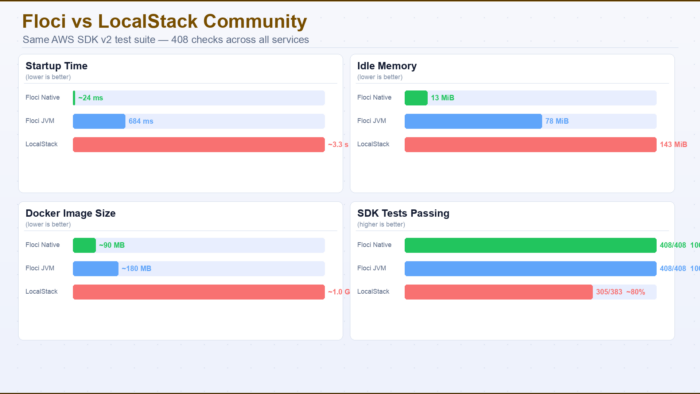Click the green Floci Native startup bar
Viewport: 700px width, 394px height.
[x=74, y=98]
